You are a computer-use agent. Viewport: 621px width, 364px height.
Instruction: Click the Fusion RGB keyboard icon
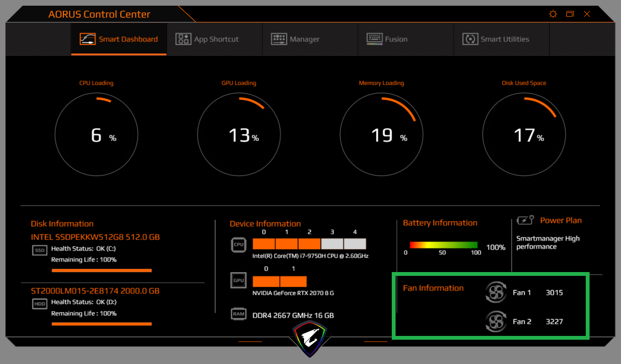tap(375, 39)
